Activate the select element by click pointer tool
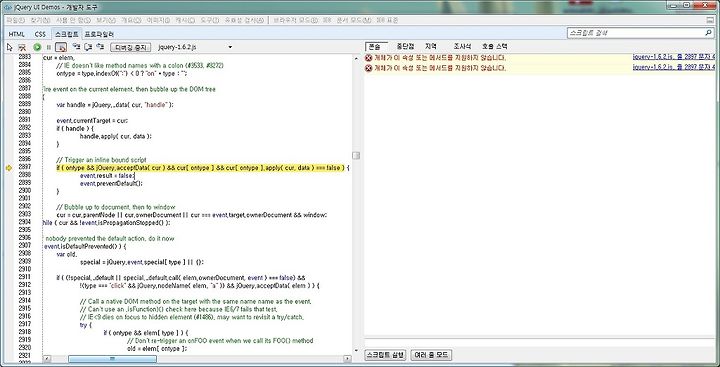Image resolution: width=720 pixels, height=367 pixels. coord(9,47)
